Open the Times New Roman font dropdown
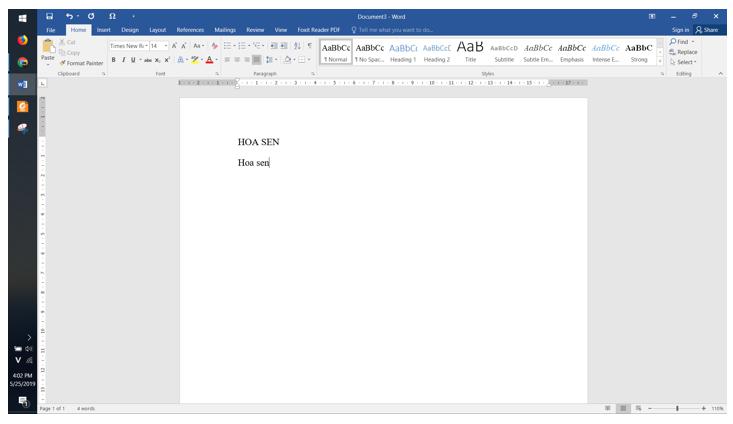The height and width of the screenshot is (424, 733). click(129, 46)
